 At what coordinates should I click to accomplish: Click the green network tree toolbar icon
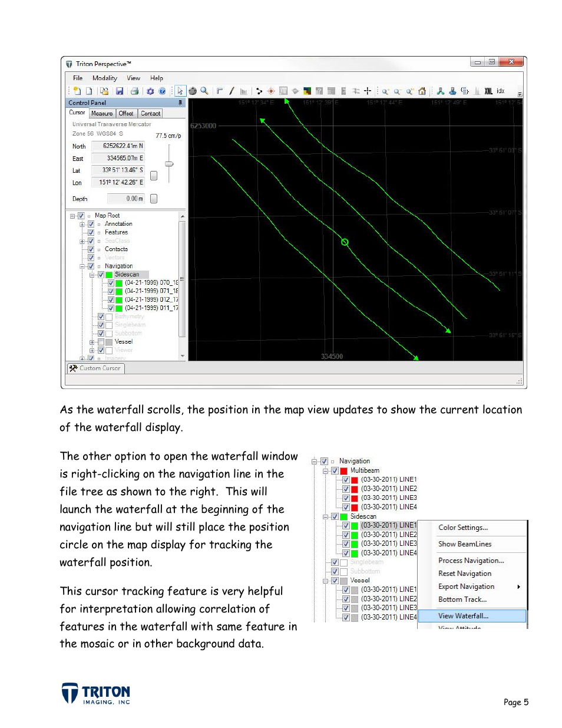coord(440,91)
